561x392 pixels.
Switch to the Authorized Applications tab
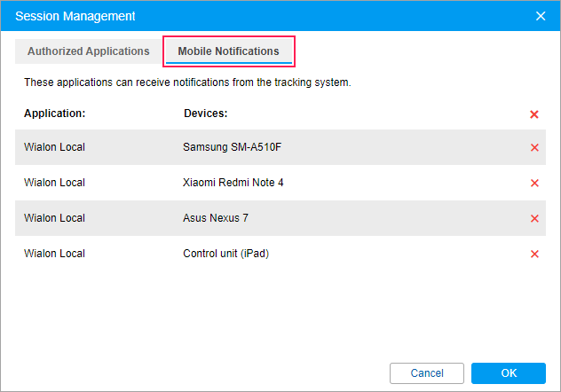tap(89, 51)
